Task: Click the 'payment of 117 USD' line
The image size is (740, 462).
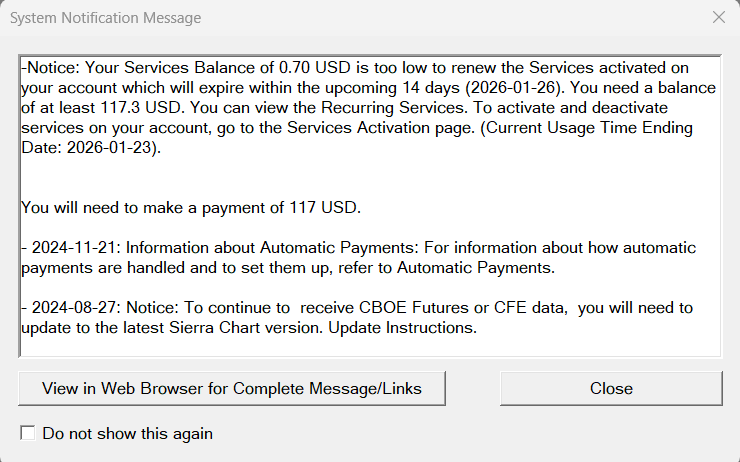Action: coord(190,207)
